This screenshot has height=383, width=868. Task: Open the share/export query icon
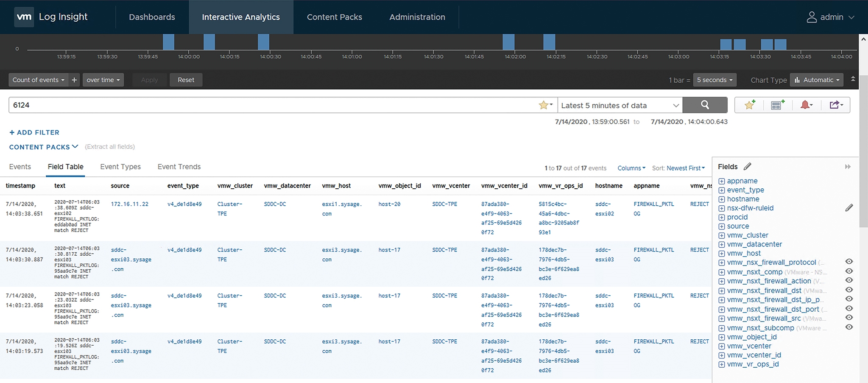tap(836, 105)
